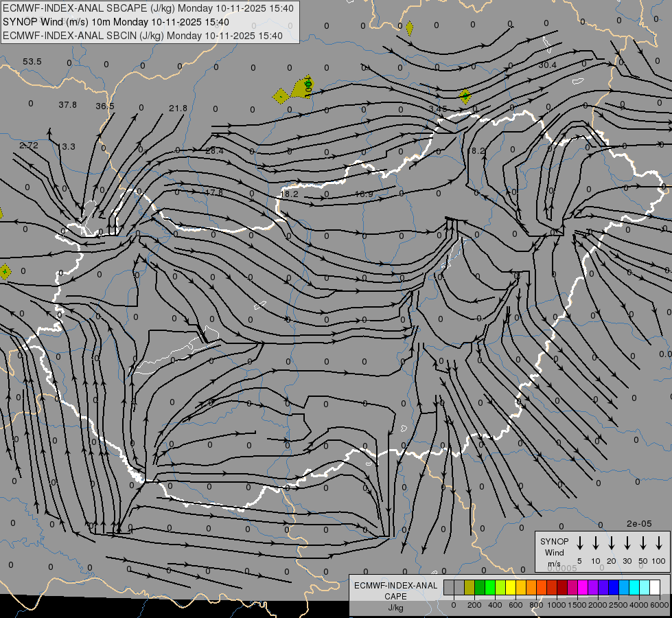Click the m/s unit in wind legend

554,564
